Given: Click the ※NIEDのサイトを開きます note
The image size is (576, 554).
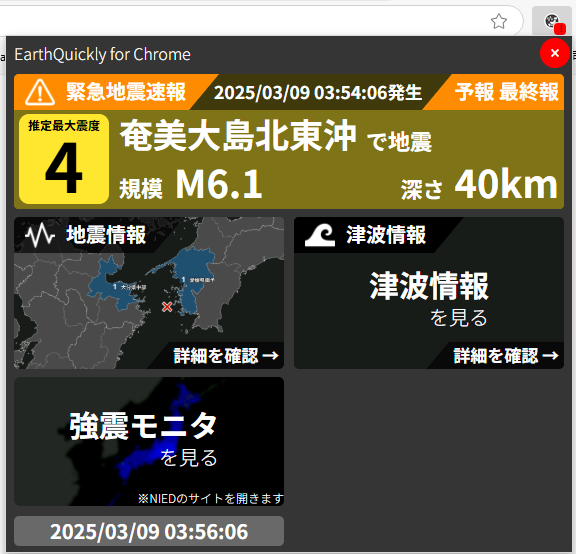Looking at the screenshot, I should 210,499.
